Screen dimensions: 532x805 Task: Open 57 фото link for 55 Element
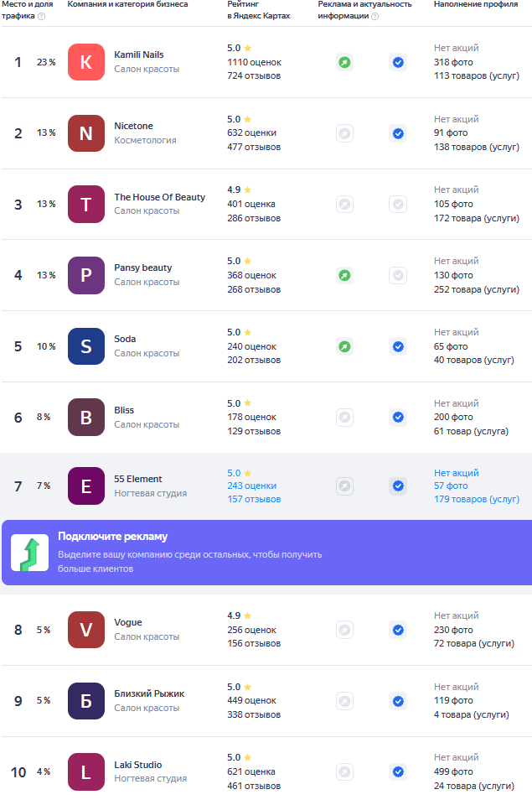pos(451,486)
